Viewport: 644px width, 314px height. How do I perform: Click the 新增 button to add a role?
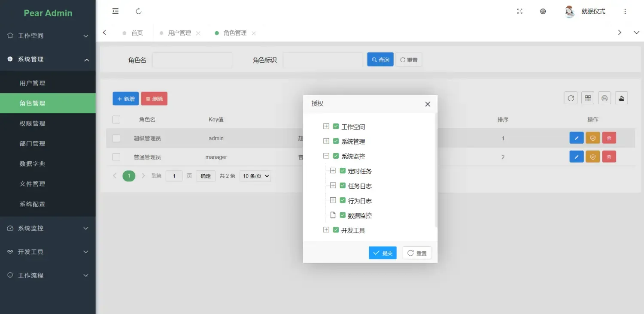pyautogui.click(x=125, y=98)
